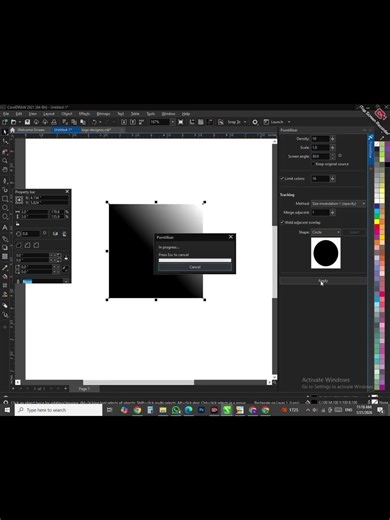Click the Density input field
The height and width of the screenshot is (520, 390).
(320, 139)
